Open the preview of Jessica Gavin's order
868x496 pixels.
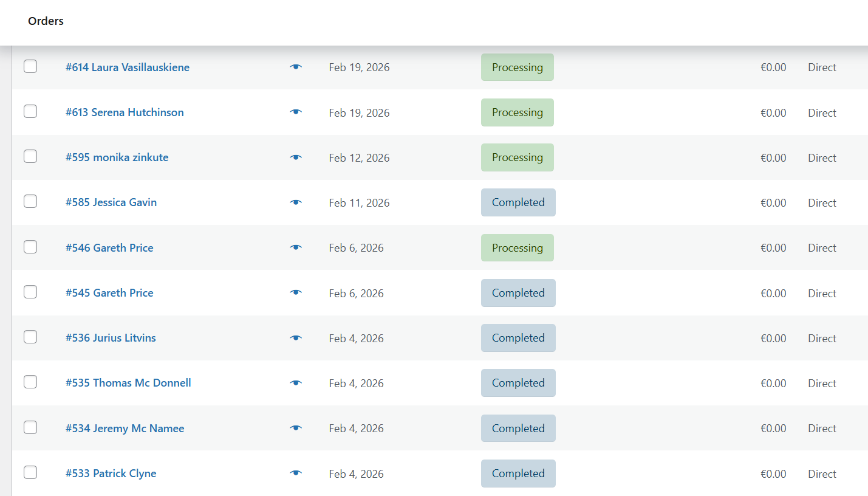295,202
